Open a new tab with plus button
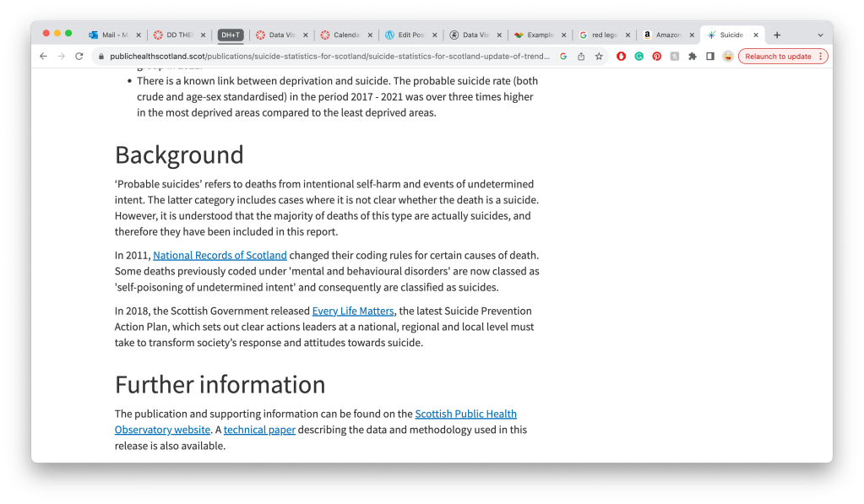 [x=777, y=35]
